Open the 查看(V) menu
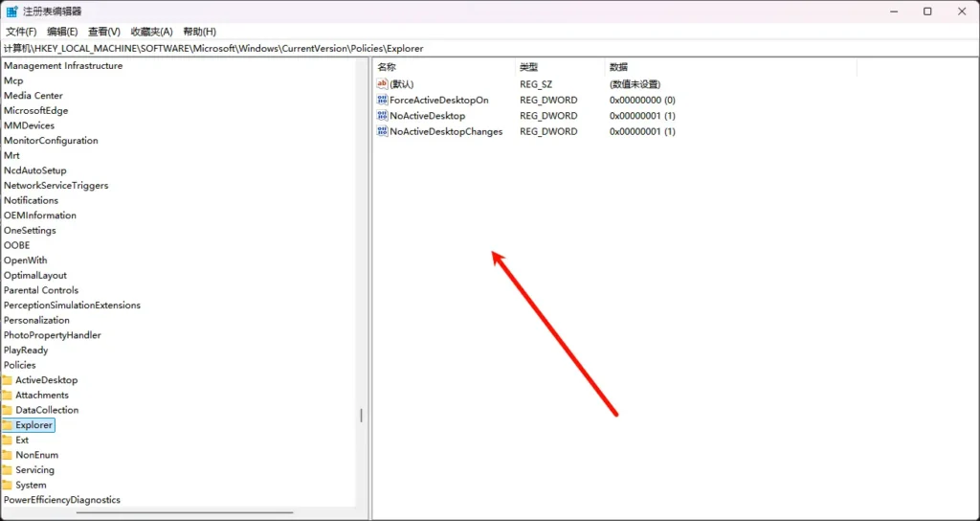 pos(104,32)
